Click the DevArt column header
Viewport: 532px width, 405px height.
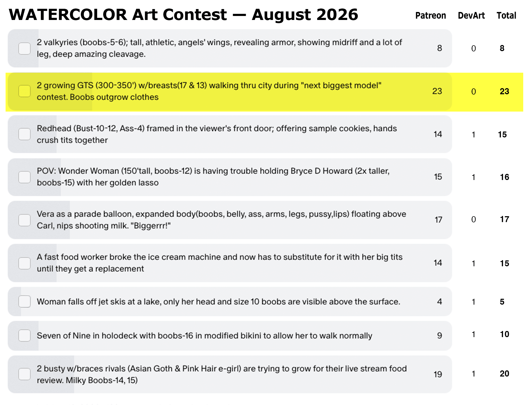(x=471, y=15)
